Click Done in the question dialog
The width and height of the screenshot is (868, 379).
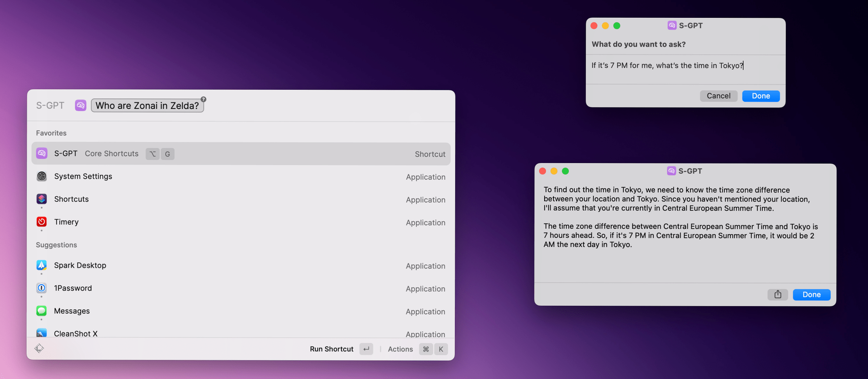[x=761, y=96]
